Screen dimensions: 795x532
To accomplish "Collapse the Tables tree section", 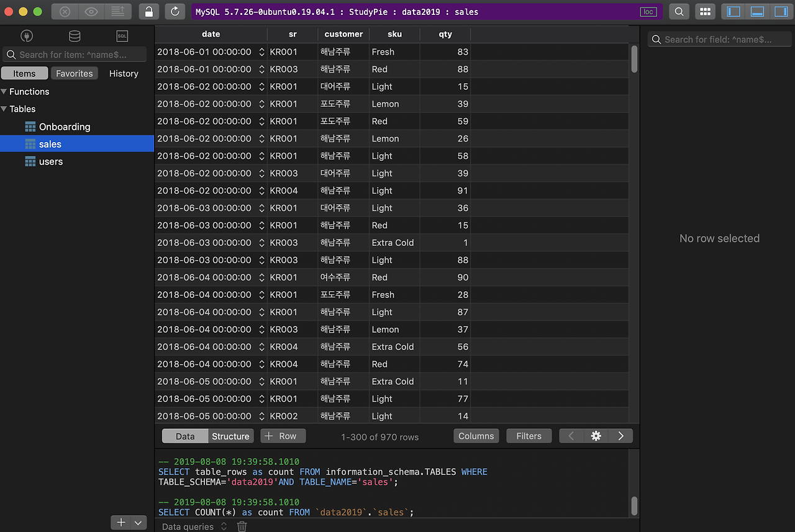I will [4, 109].
